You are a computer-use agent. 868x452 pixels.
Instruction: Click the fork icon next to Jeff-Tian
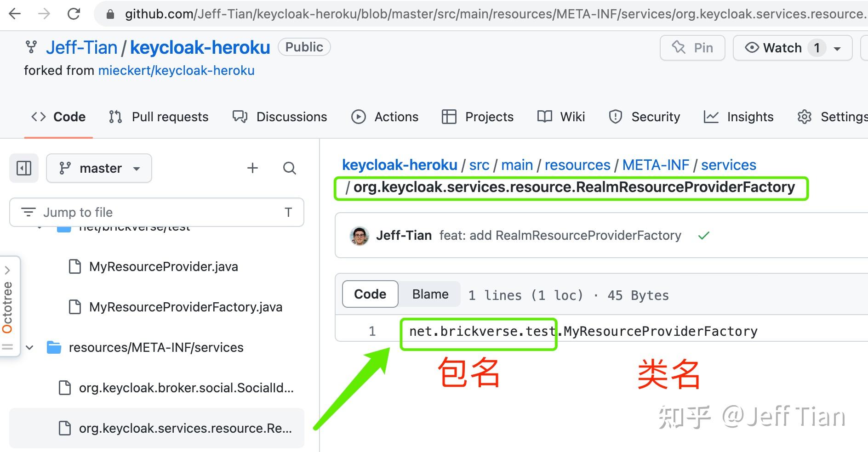(31, 47)
